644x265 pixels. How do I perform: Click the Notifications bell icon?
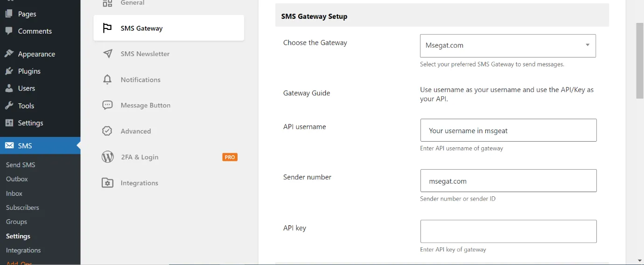tap(107, 79)
